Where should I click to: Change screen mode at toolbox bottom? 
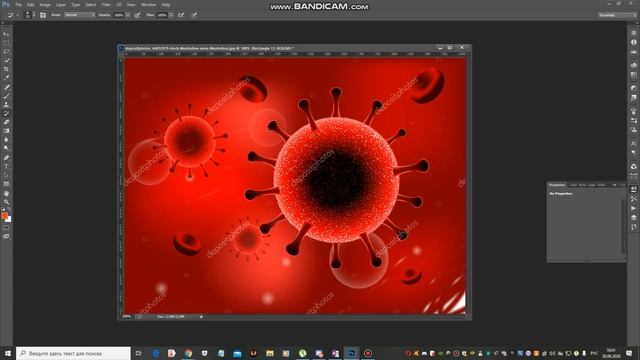6,236
